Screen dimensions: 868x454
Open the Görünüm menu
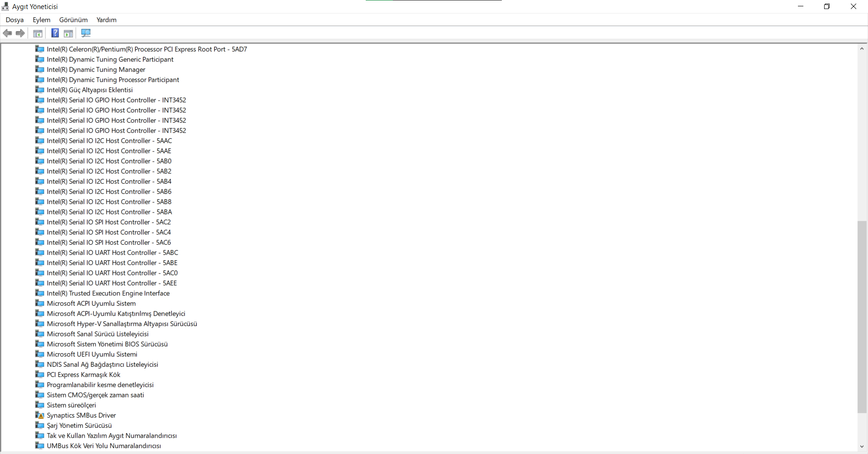tap(73, 20)
